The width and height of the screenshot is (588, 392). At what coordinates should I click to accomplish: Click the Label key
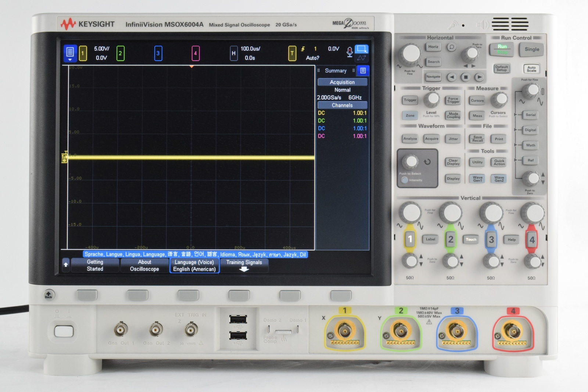click(430, 240)
